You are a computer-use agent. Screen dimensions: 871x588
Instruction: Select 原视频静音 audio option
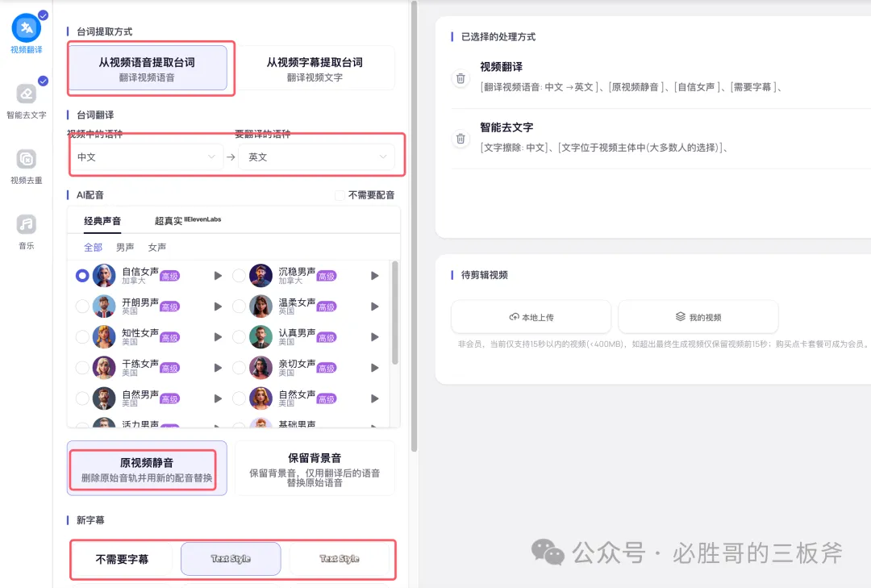147,469
